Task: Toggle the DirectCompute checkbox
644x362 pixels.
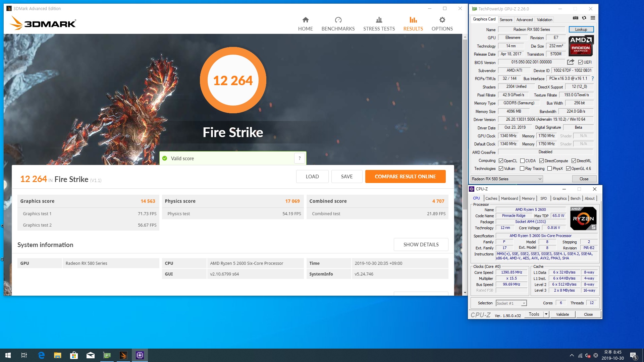Action: tap(541, 161)
